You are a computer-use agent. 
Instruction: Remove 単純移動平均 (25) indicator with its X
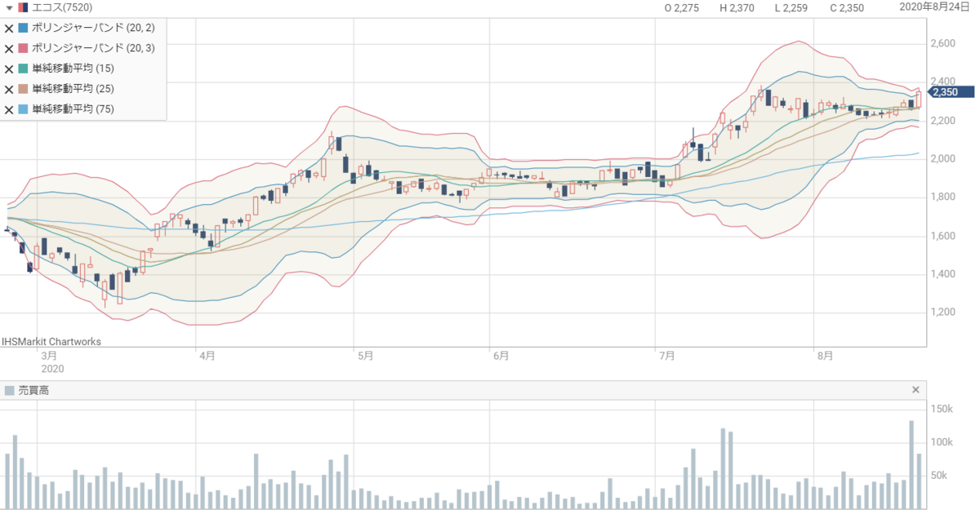tap(9, 90)
